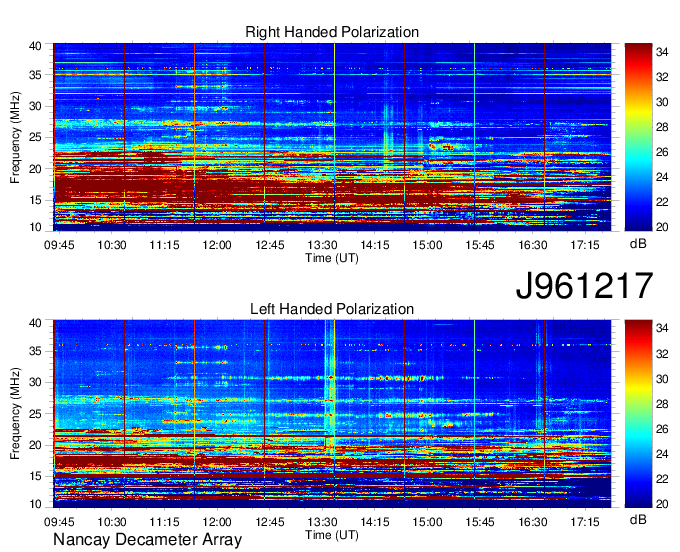Click the '17:15' tick under the top plot

click(x=585, y=245)
